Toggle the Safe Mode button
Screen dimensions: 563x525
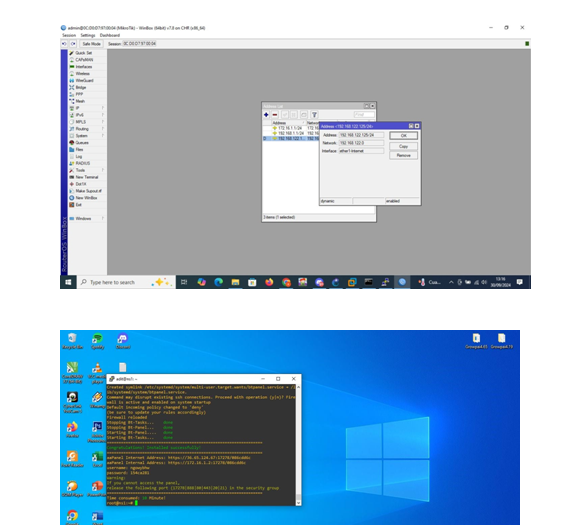point(91,44)
